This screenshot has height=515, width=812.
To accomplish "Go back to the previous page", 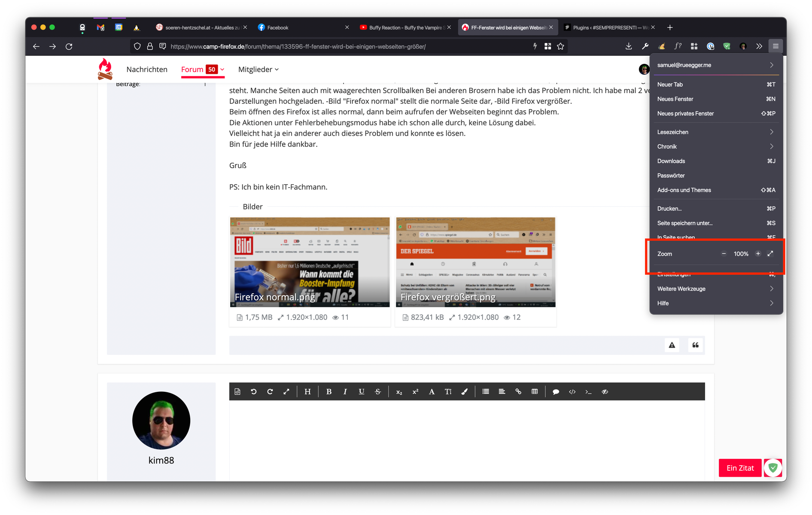I will (36, 46).
